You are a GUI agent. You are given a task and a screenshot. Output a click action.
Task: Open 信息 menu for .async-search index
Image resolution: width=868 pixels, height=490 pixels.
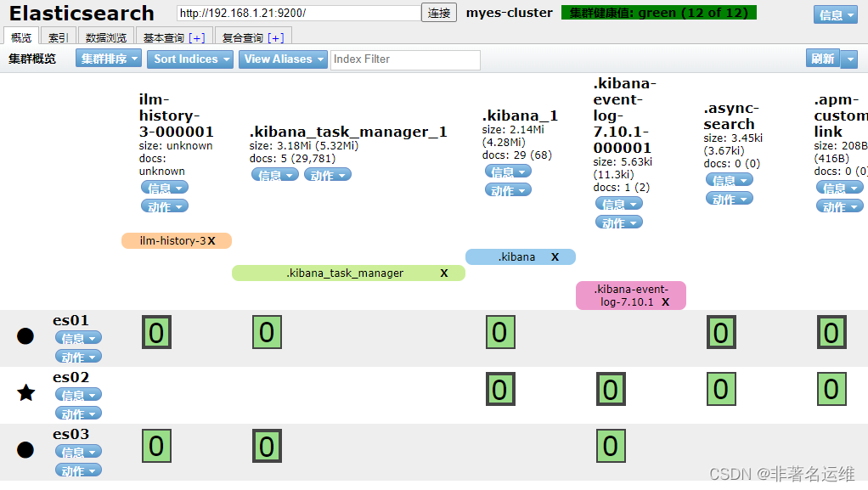pos(729,180)
